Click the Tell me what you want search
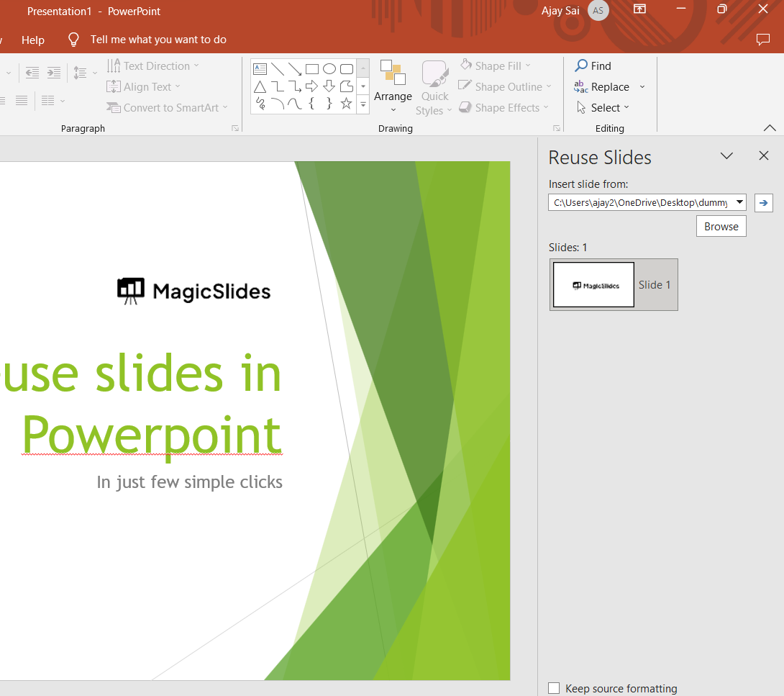 coord(158,40)
